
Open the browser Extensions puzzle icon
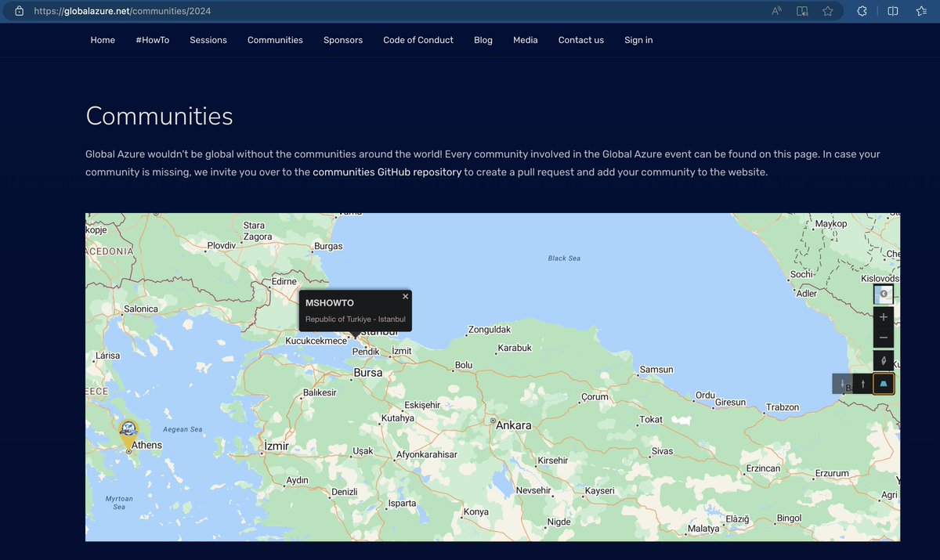point(862,11)
